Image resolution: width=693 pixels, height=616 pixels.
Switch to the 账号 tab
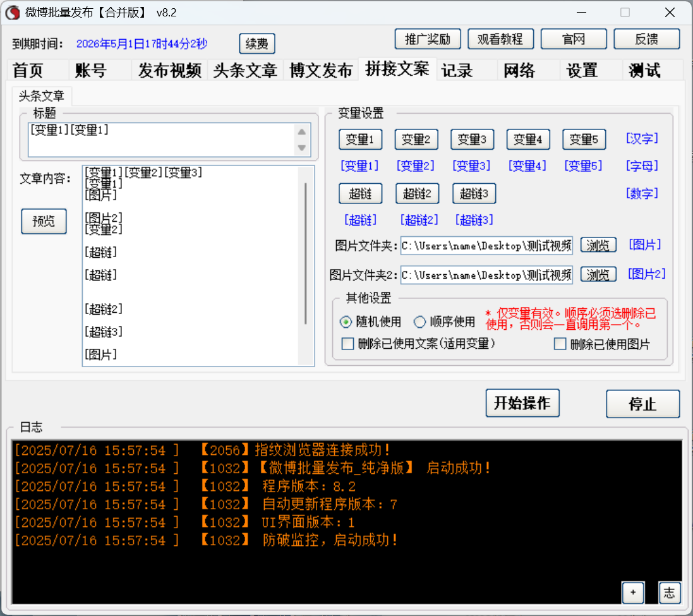tap(90, 70)
